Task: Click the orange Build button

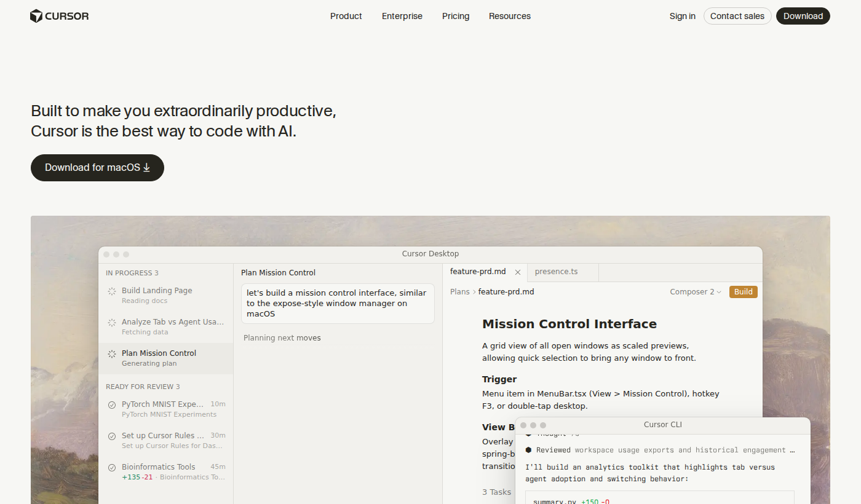Action: pyautogui.click(x=744, y=292)
